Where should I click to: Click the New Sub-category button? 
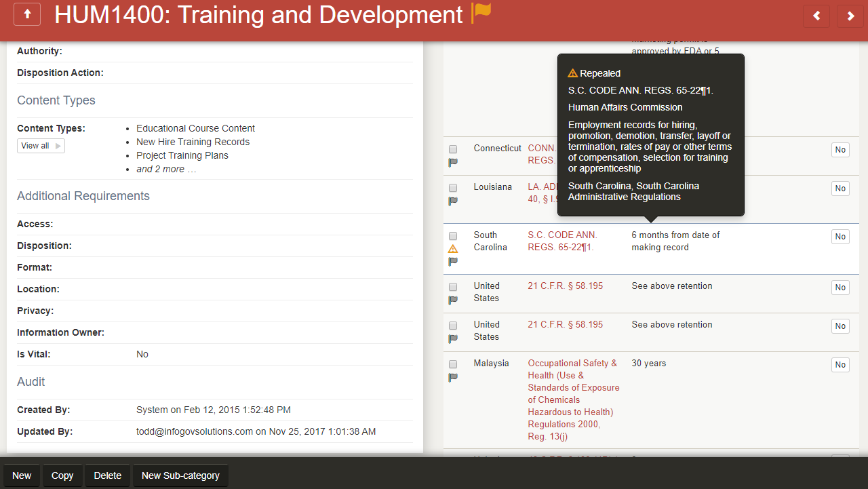point(180,475)
